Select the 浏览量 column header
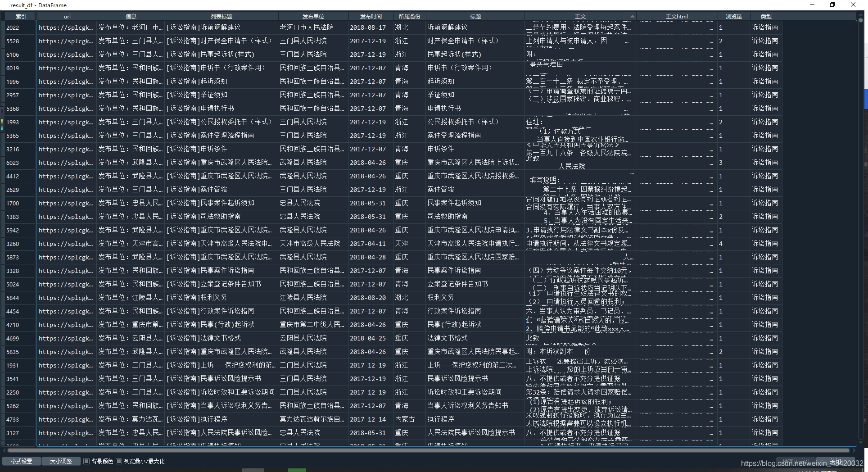The height and width of the screenshot is (472, 868). 734,16
